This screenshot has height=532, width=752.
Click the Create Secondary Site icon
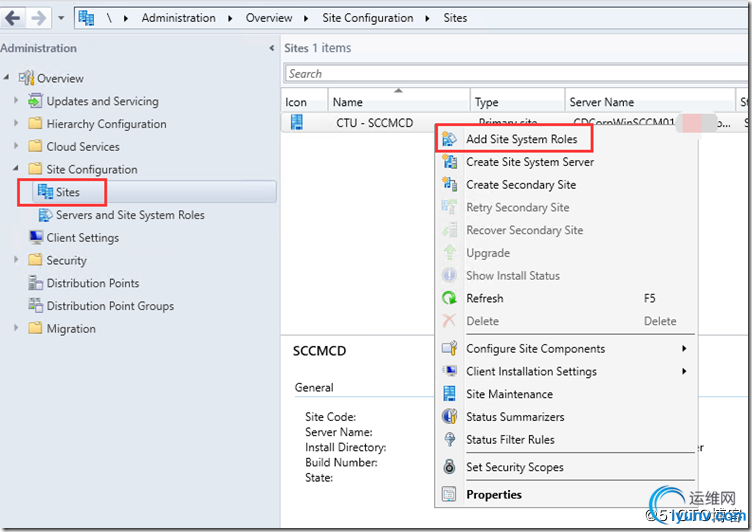(x=449, y=185)
